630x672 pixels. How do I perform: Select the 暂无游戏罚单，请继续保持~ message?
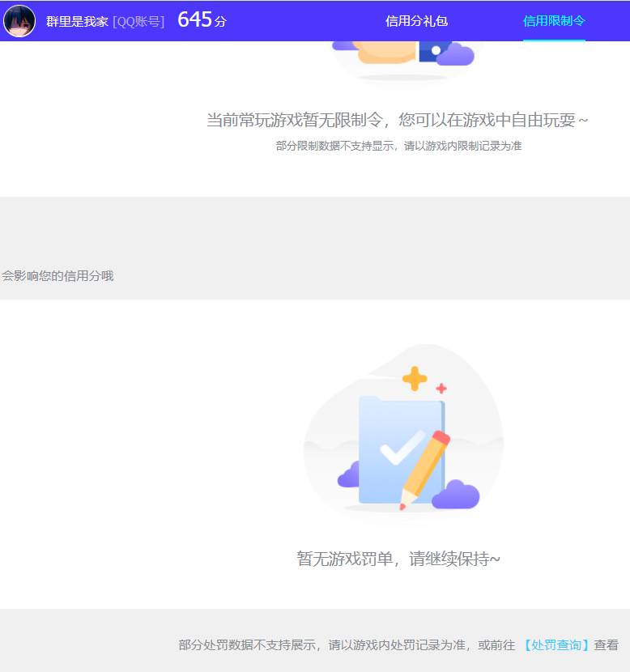[398, 559]
